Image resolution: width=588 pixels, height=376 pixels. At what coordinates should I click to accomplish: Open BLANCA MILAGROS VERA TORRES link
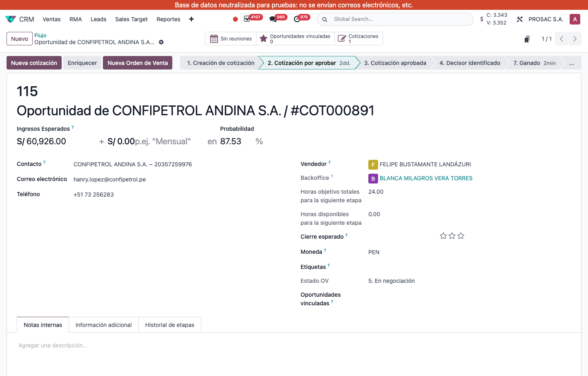(426, 178)
